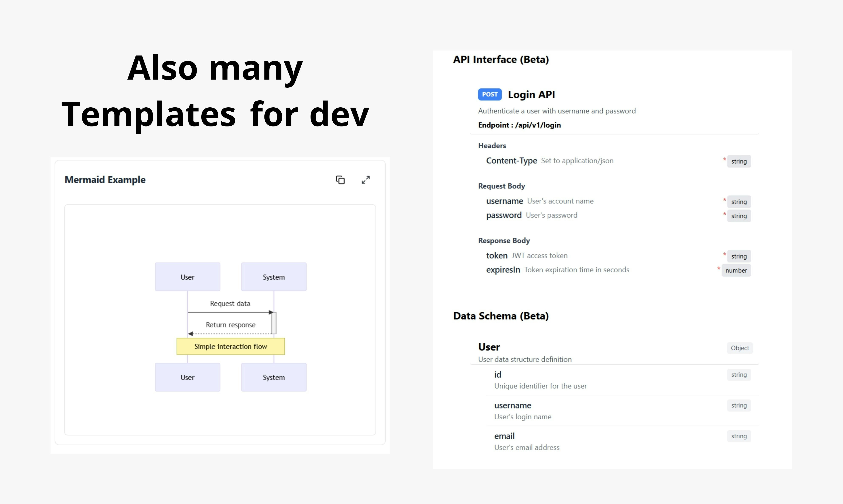
Task: Click the Headers section label
Action: click(492, 146)
